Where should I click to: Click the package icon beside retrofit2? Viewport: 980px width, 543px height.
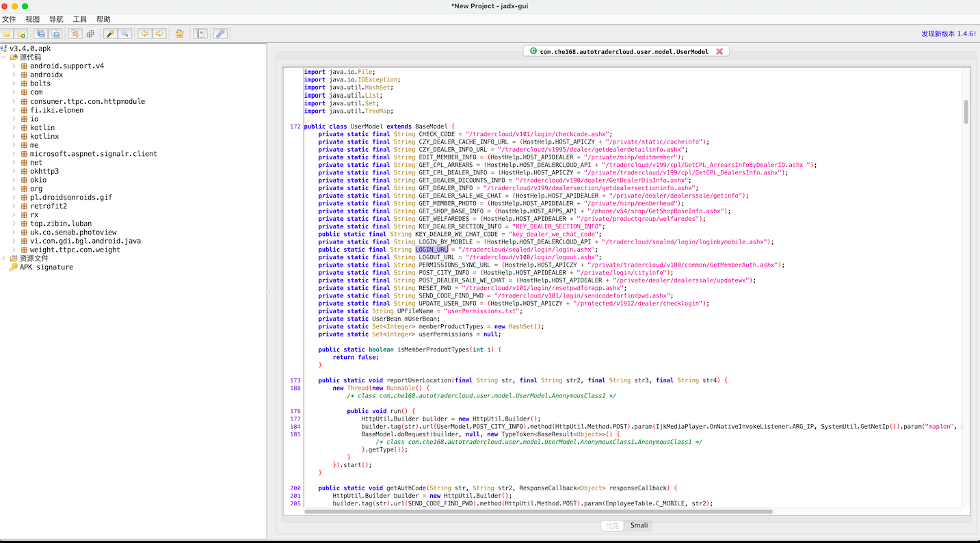25,206
